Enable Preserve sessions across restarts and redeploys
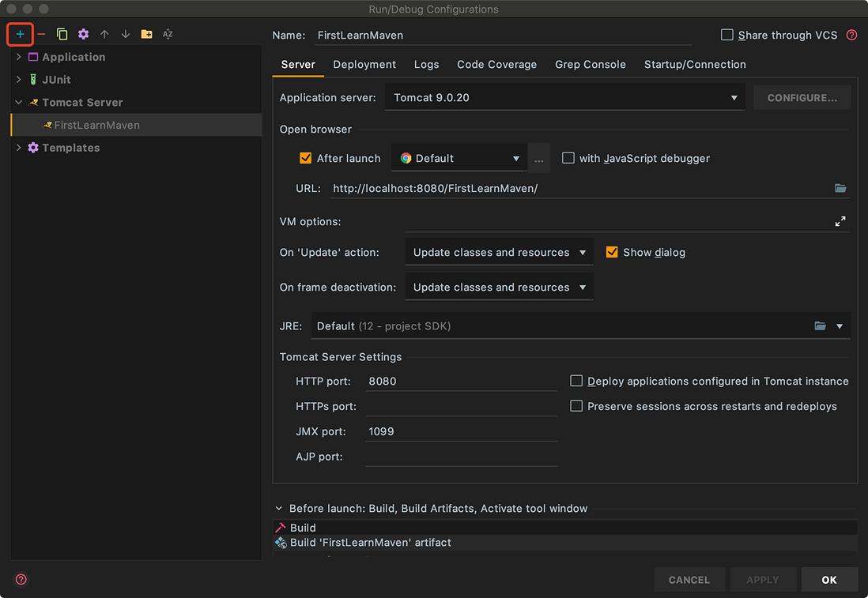This screenshot has width=868, height=598. click(x=576, y=406)
